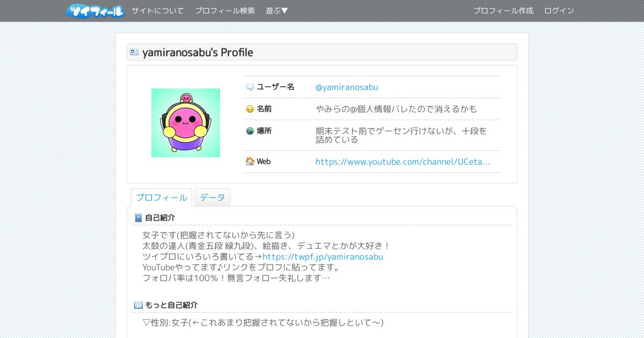Viewport: 644px width, 338px height.
Task: Open プロフィール検索 in the top navigation
Action: [x=225, y=11]
